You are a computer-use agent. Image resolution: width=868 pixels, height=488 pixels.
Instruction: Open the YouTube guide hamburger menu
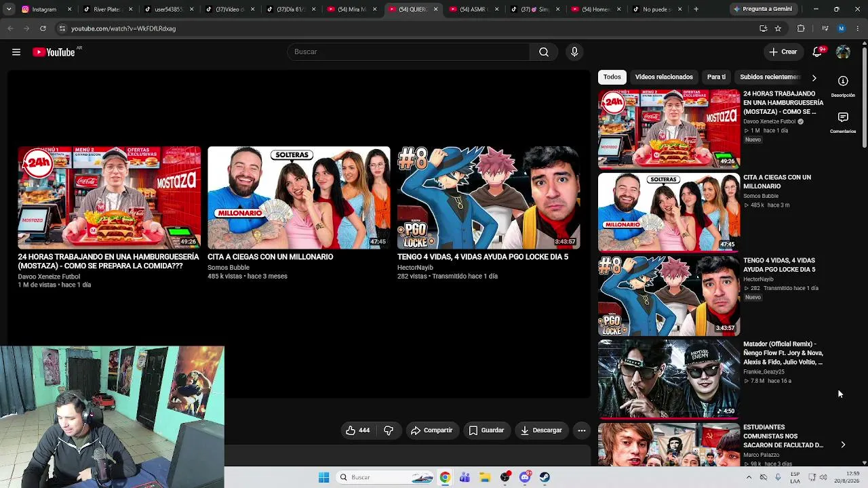tap(16, 52)
